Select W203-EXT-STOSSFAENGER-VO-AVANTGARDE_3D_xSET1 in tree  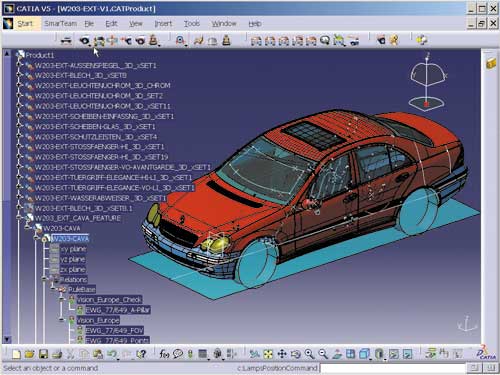pos(123,167)
